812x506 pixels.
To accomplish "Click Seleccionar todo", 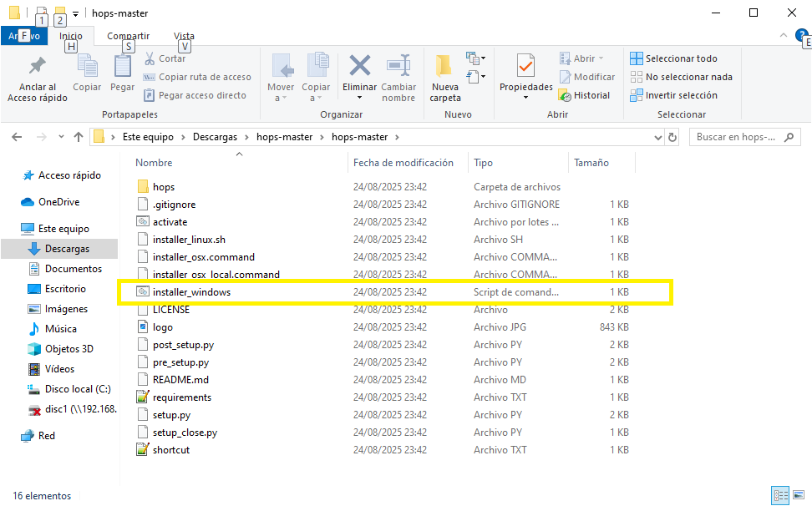I will (673, 58).
